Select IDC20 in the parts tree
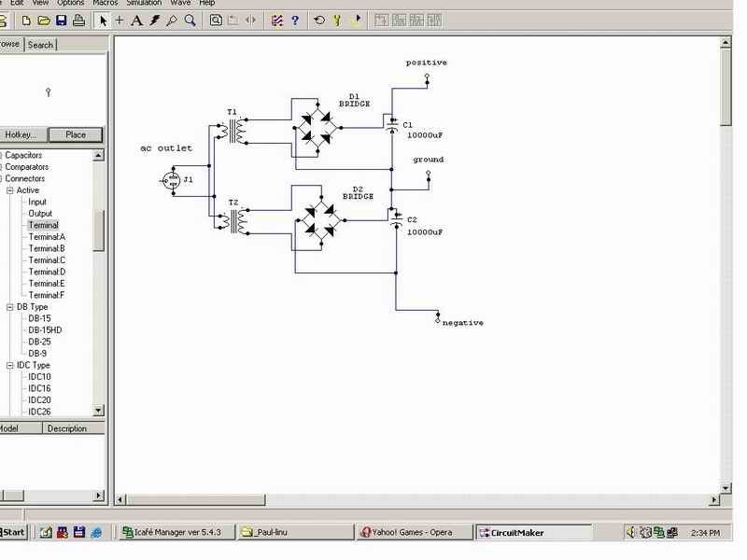 tap(39, 400)
